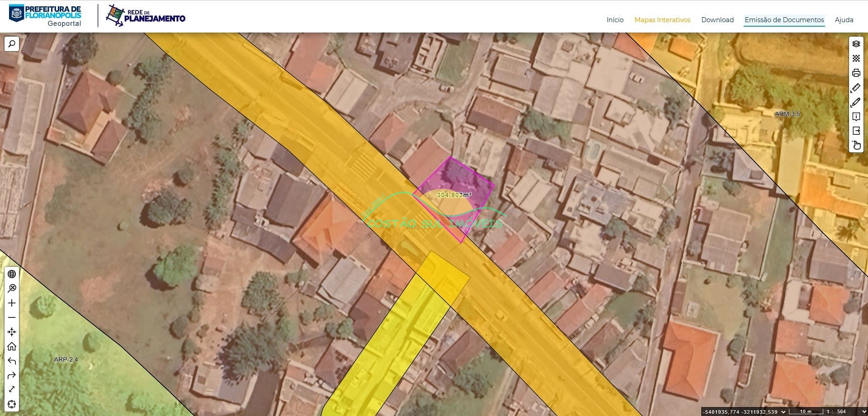Click the globe full extent icon
The image size is (868, 416).
(x=12, y=274)
